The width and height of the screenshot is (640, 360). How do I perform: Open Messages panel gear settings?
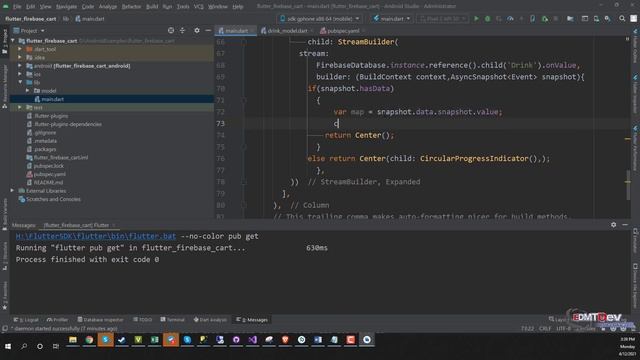(613, 225)
